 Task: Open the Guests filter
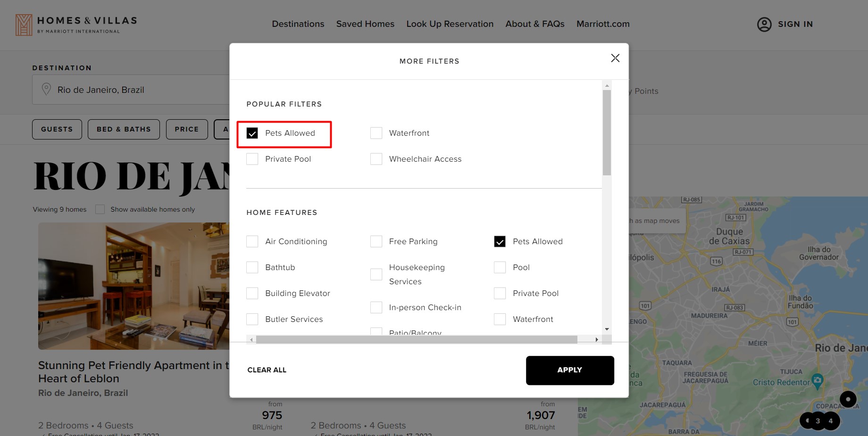(57, 129)
